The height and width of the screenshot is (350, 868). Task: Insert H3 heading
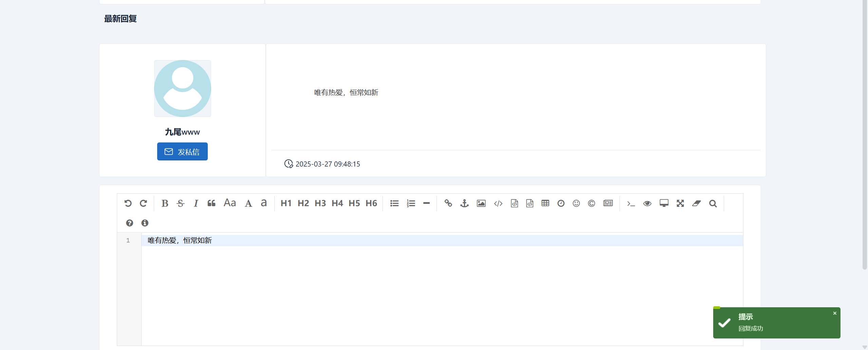tap(320, 203)
